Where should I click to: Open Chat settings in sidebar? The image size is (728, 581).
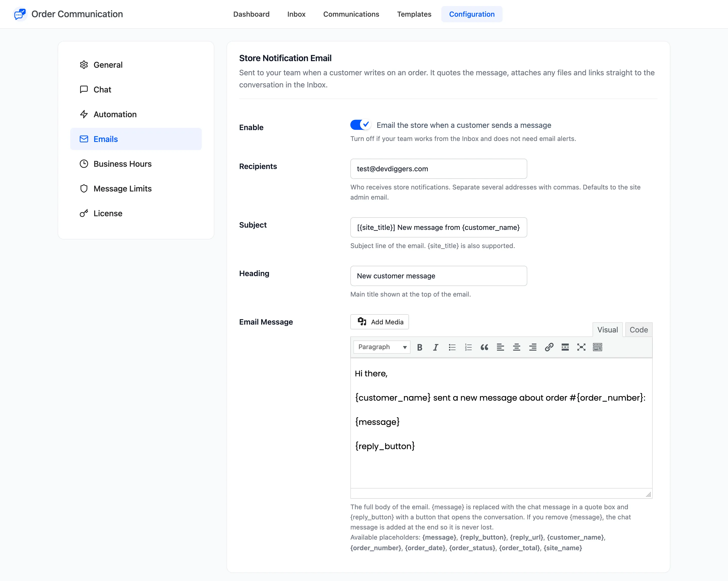click(136, 89)
